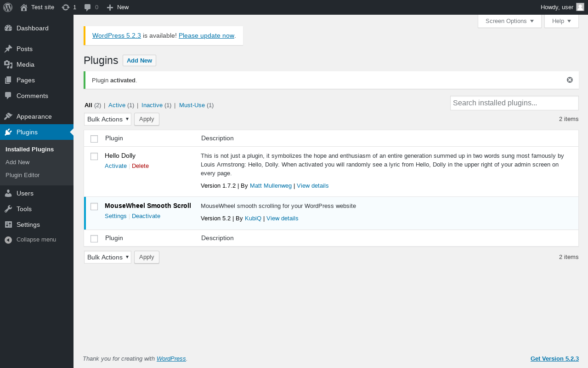This screenshot has width=588, height=368.
Task: Filter plugins by Active
Action: (x=117, y=105)
